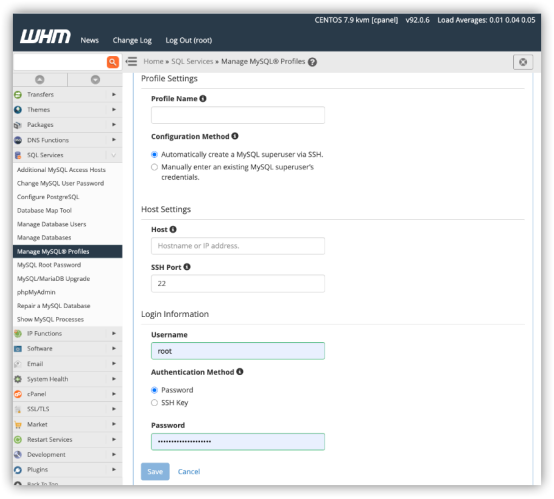Open help question mark next to page title

click(x=312, y=62)
